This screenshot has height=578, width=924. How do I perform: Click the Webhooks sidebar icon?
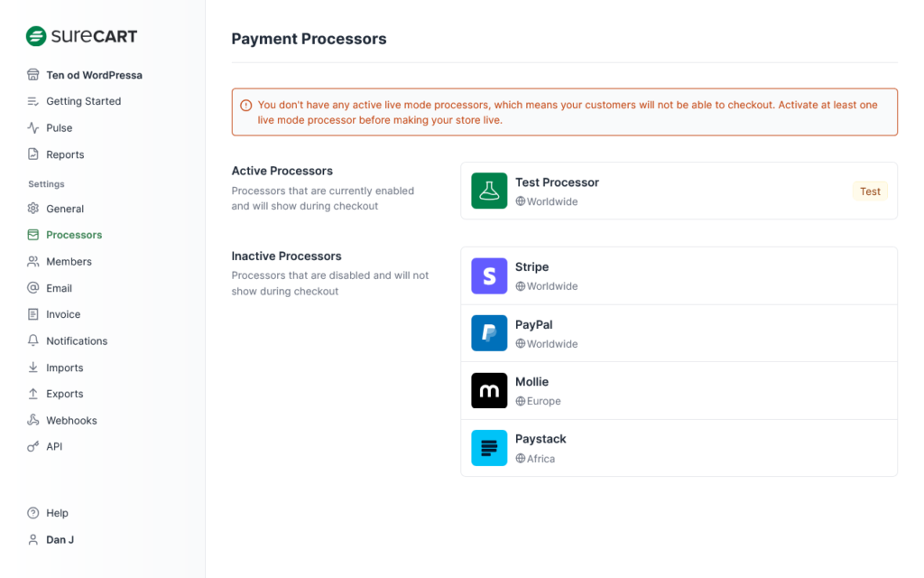point(33,420)
